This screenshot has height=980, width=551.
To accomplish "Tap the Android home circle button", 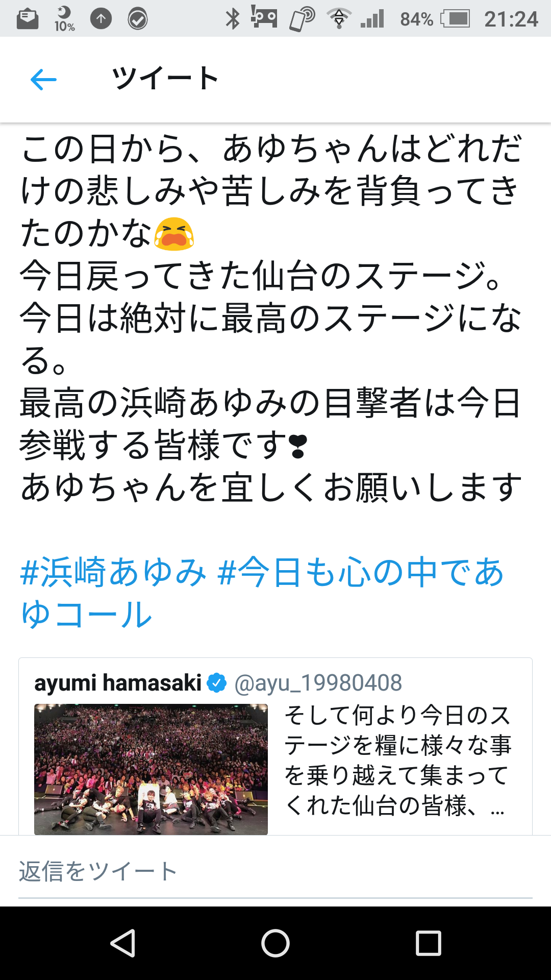I will click(275, 943).
